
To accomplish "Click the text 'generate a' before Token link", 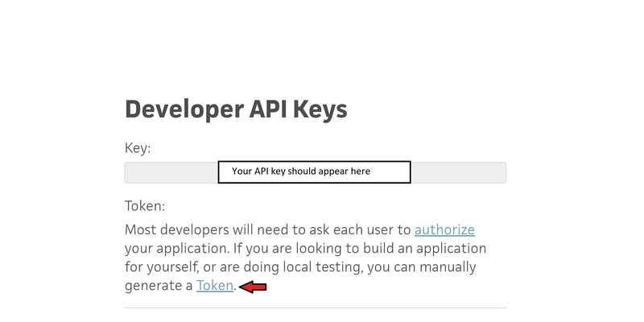I will [159, 286].
